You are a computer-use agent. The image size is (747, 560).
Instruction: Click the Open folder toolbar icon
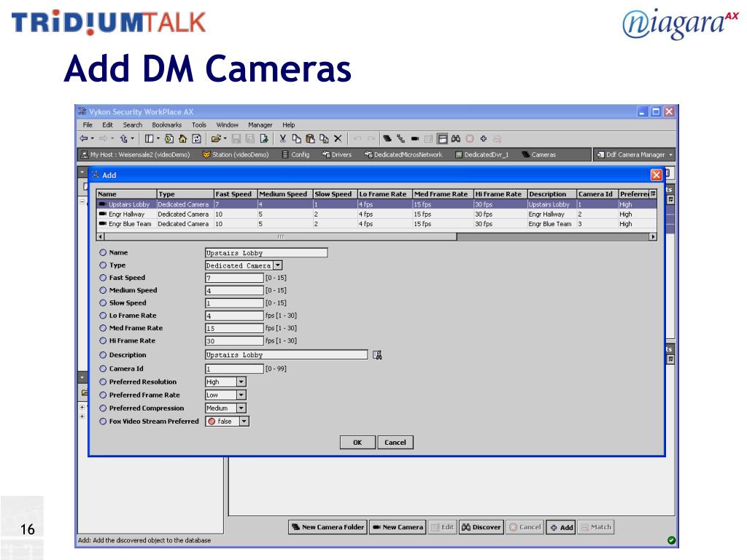tap(216, 139)
